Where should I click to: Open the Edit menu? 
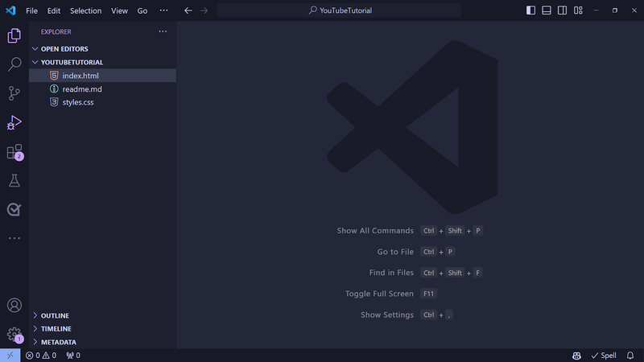[54, 10]
